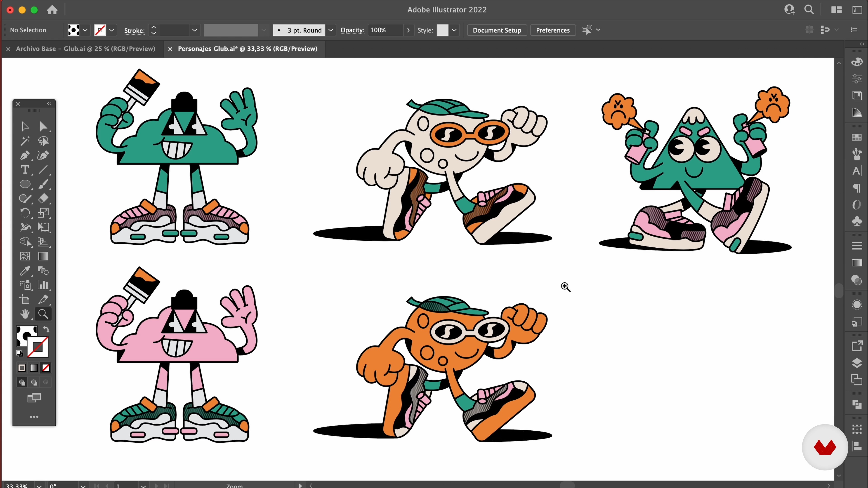Viewport: 868px width, 488px height.
Task: Click the Preferences button
Action: tap(553, 30)
